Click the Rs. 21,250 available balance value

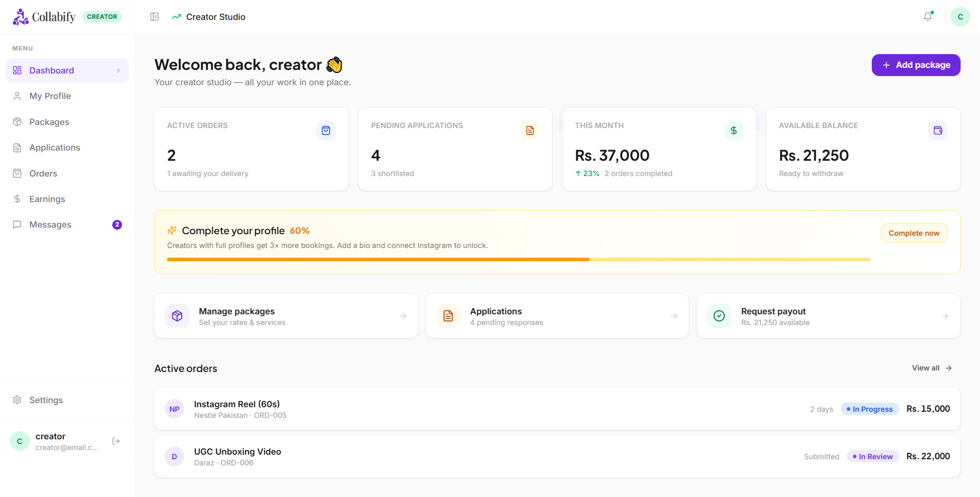point(814,156)
